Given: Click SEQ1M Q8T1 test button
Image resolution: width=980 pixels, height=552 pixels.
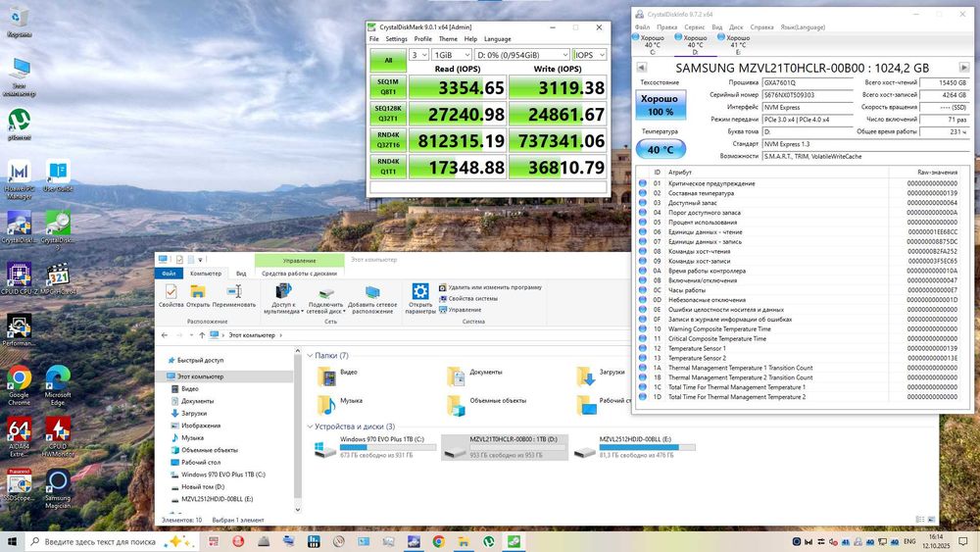Looking at the screenshot, I should click(388, 87).
